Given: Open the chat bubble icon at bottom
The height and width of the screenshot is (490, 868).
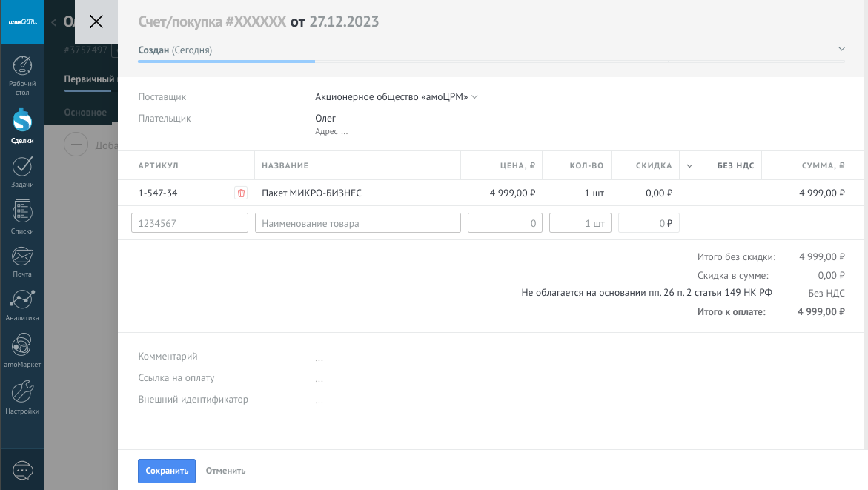Looking at the screenshot, I should tap(22, 470).
